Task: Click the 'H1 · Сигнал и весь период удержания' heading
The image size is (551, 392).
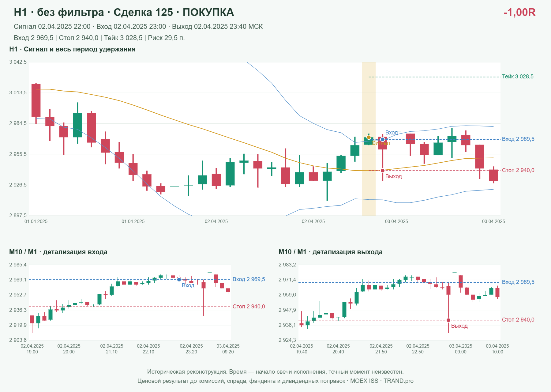Action: [72, 49]
